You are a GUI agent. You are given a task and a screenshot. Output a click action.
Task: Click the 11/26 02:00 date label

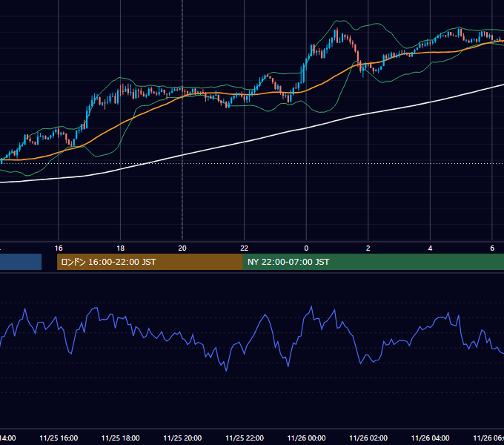pyautogui.click(x=368, y=438)
